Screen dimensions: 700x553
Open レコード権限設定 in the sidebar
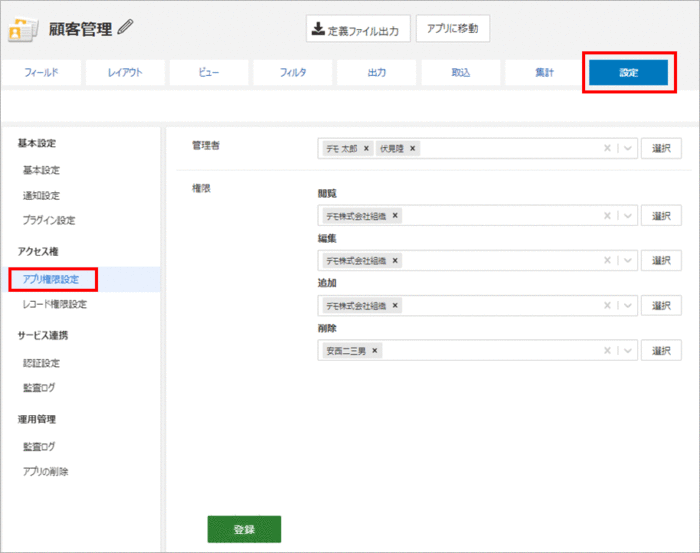tap(55, 304)
